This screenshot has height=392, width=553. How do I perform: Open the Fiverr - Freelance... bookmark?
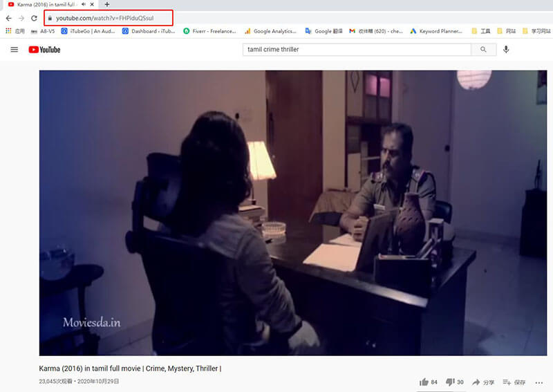pyautogui.click(x=209, y=31)
